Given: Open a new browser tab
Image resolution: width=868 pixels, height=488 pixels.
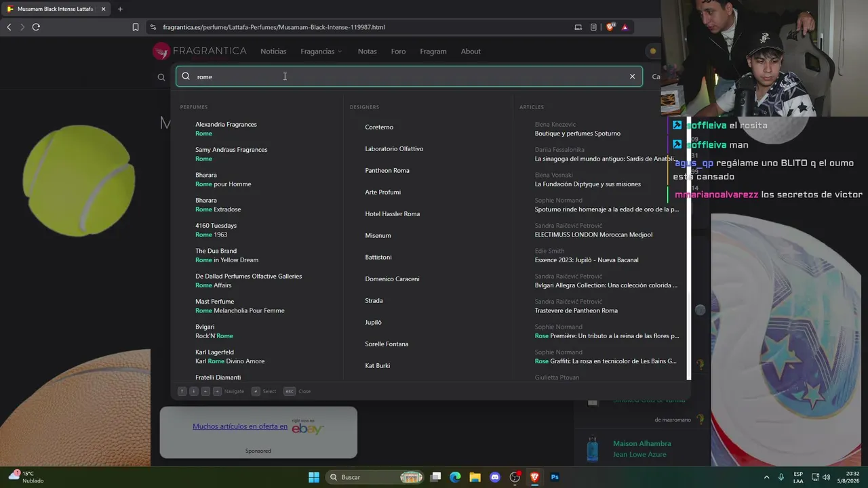Looking at the screenshot, I should (120, 9).
